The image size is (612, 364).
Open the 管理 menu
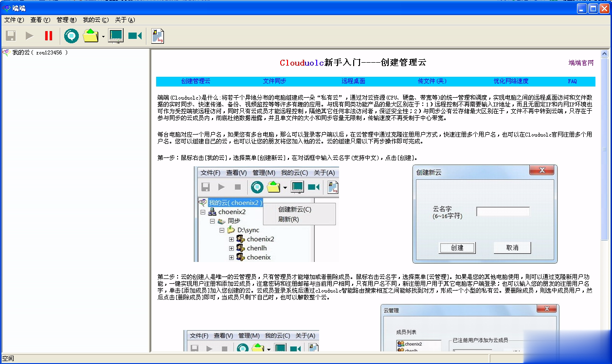click(66, 20)
